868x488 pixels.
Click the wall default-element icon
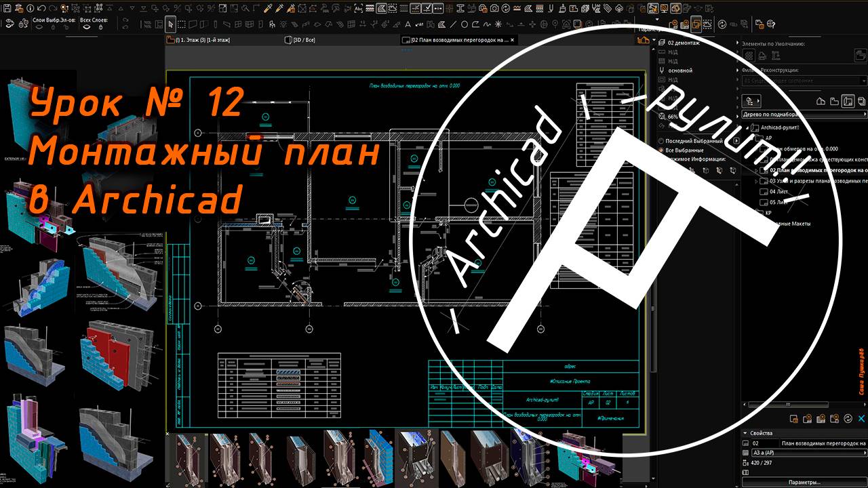749,55
